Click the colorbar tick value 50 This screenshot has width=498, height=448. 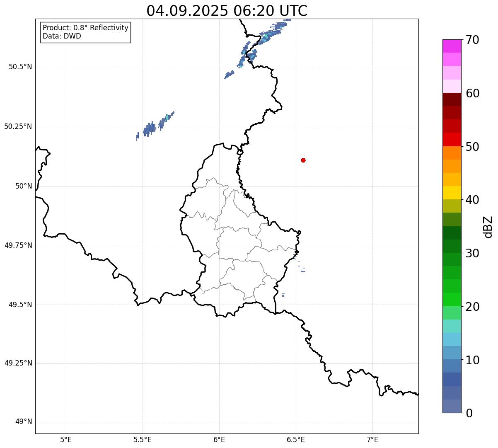click(472, 147)
